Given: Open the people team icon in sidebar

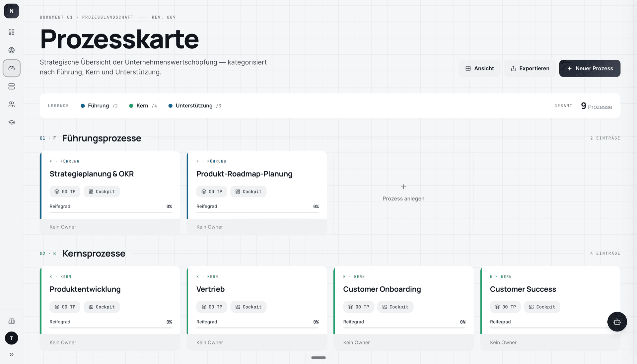Looking at the screenshot, I should 12,104.
